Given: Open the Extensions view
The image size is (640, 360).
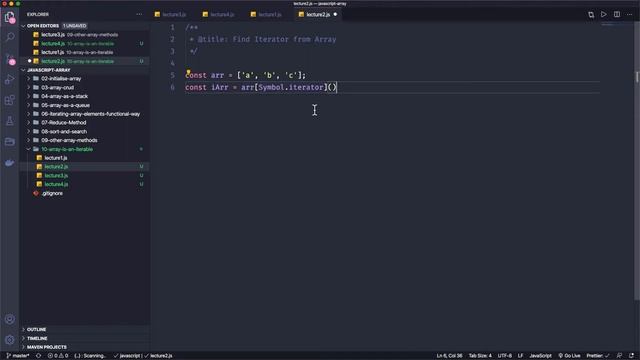Looking at the screenshot, I should click(x=9, y=100).
